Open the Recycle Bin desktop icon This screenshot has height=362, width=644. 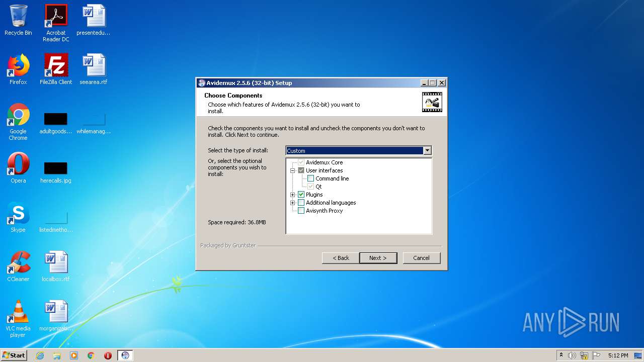click(18, 20)
